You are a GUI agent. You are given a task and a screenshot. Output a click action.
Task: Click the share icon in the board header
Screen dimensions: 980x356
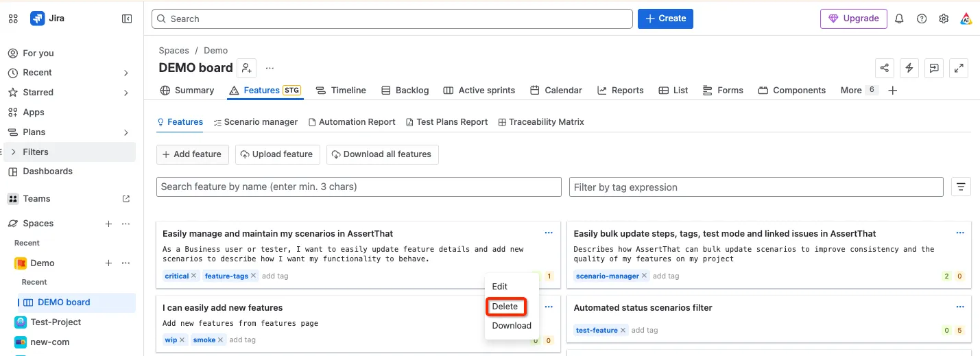(x=885, y=68)
